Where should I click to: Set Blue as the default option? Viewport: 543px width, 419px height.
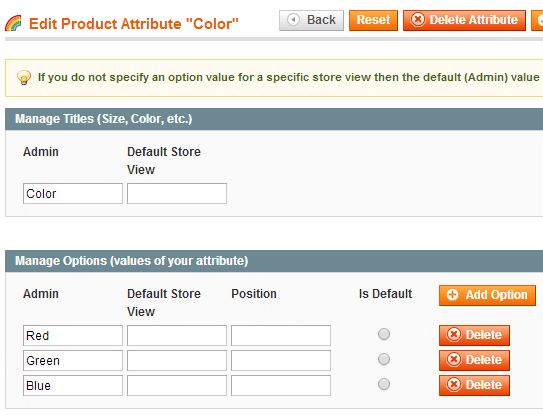click(x=384, y=384)
